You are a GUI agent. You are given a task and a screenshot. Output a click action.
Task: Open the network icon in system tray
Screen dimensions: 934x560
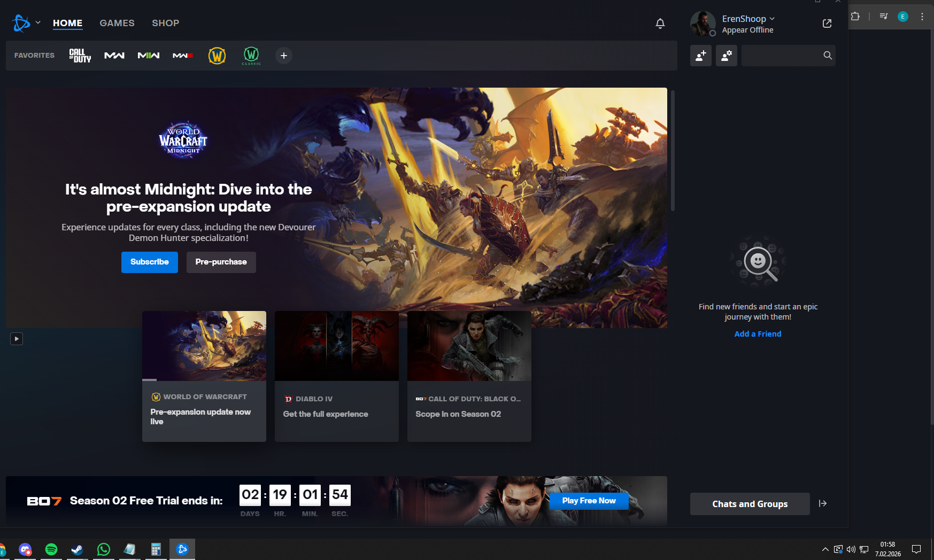click(x=864, y=549)
